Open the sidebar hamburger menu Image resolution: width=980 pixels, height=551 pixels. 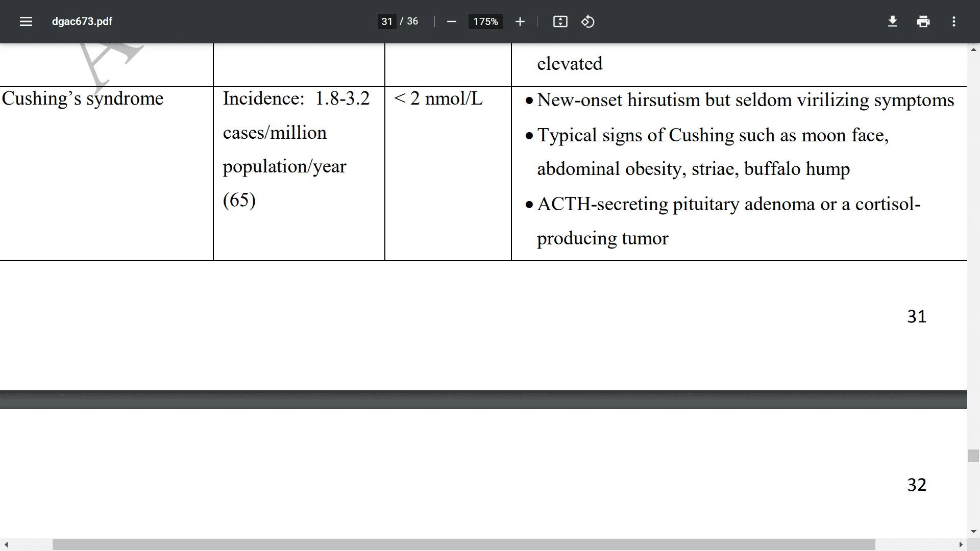tap(26, 21)
